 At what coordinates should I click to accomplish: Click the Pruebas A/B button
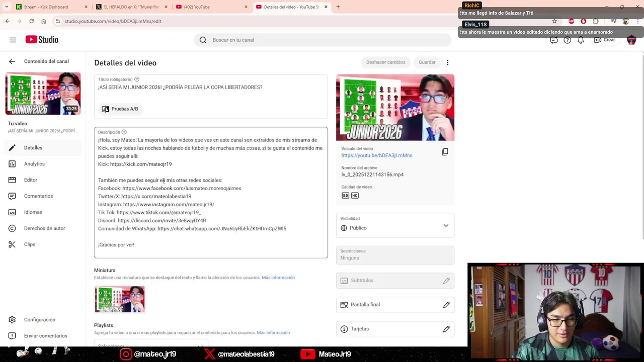120,109
